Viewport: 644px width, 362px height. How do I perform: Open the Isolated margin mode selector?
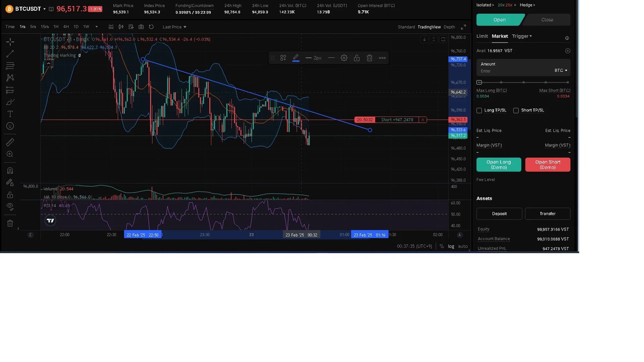[485, 5]
